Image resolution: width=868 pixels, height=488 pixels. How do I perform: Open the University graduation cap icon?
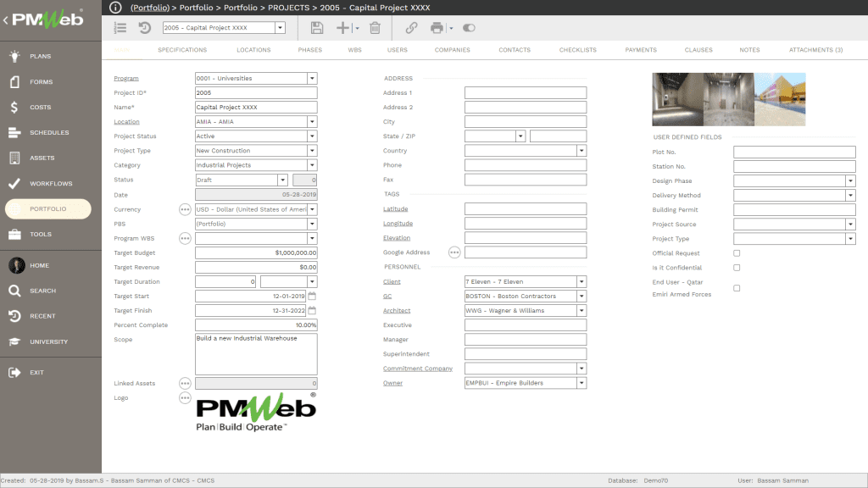click(14, 341)
